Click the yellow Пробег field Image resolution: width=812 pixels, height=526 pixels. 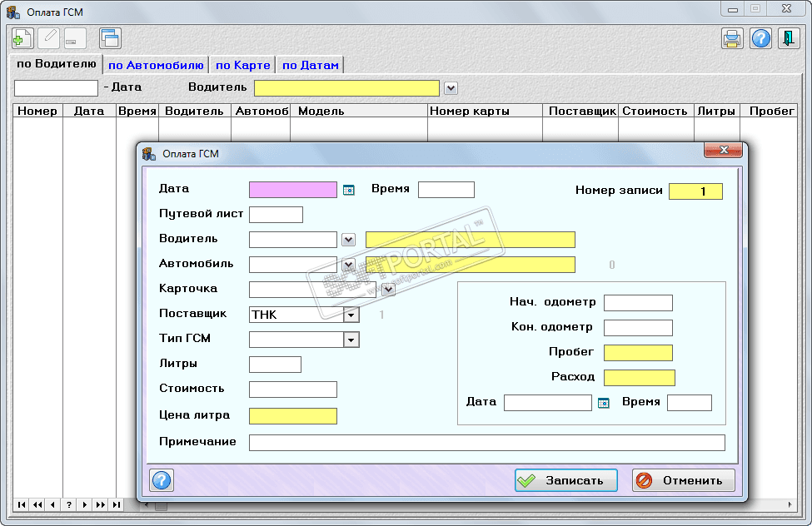coord(639,353)
